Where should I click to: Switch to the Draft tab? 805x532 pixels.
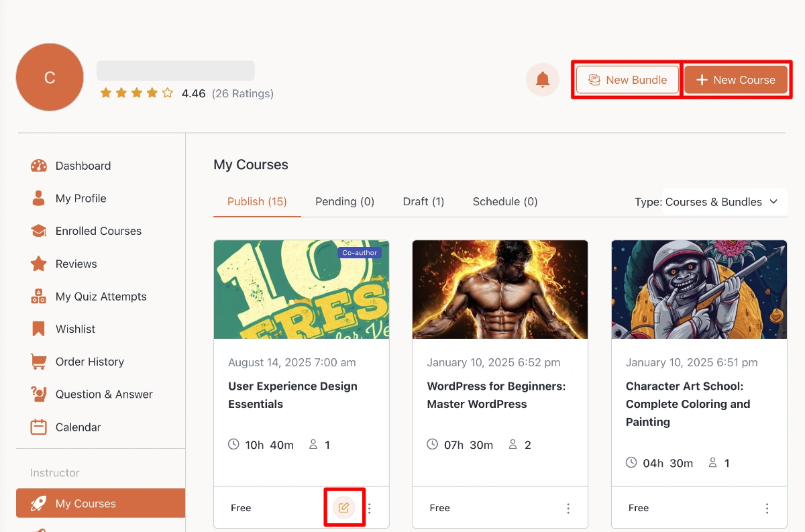tap(423, 201)
